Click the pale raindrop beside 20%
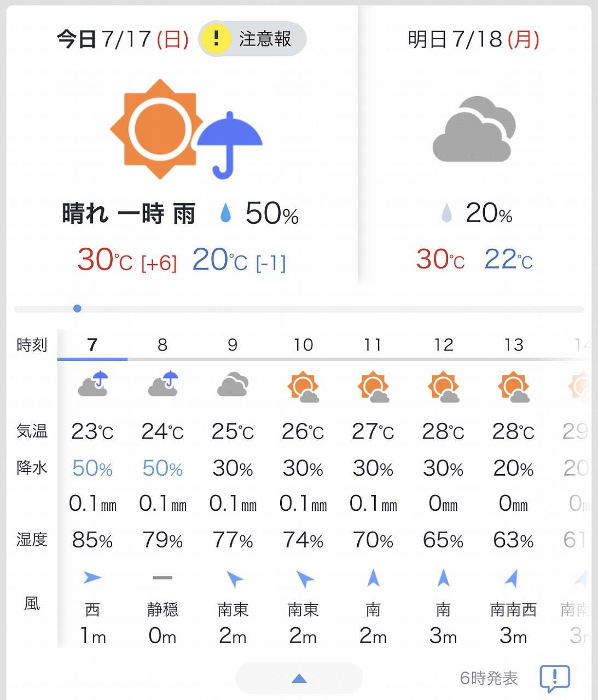Screen dimensions: 598x700 [446, 213]
